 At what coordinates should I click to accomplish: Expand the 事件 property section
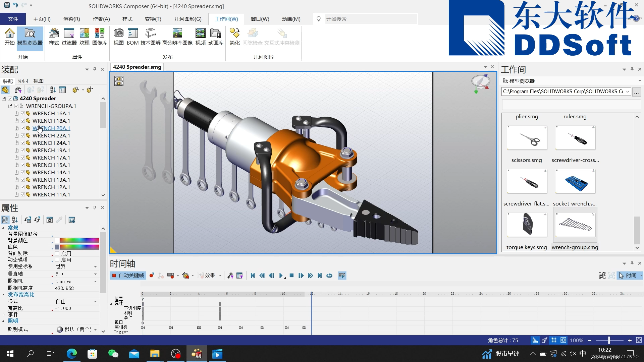[x=4, y=314]
